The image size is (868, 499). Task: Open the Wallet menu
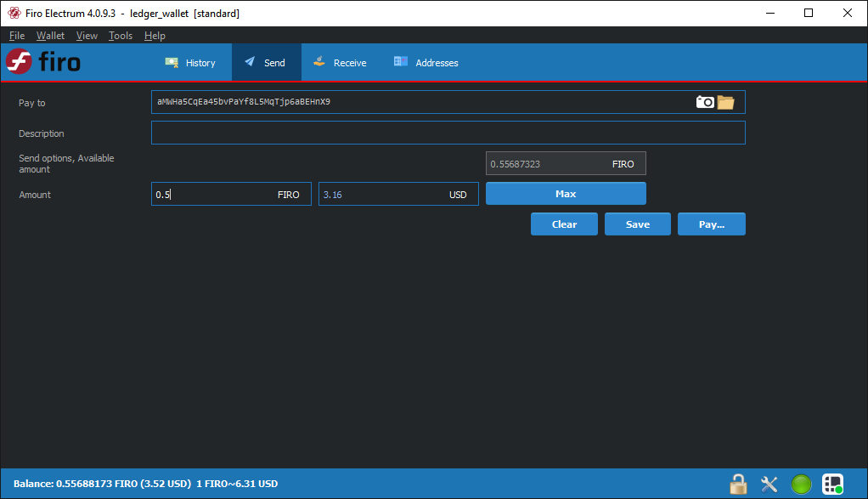coord(50,36)
